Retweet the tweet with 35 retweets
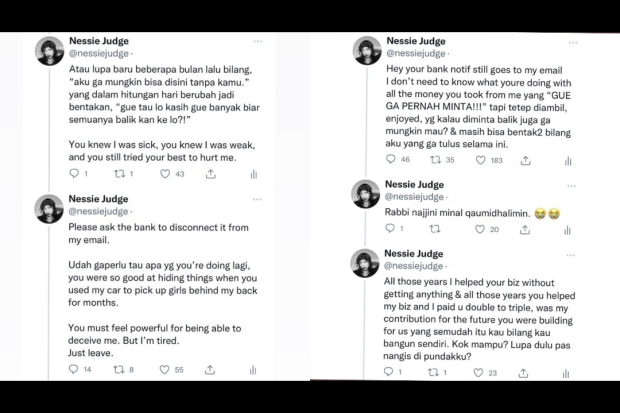 436,160
